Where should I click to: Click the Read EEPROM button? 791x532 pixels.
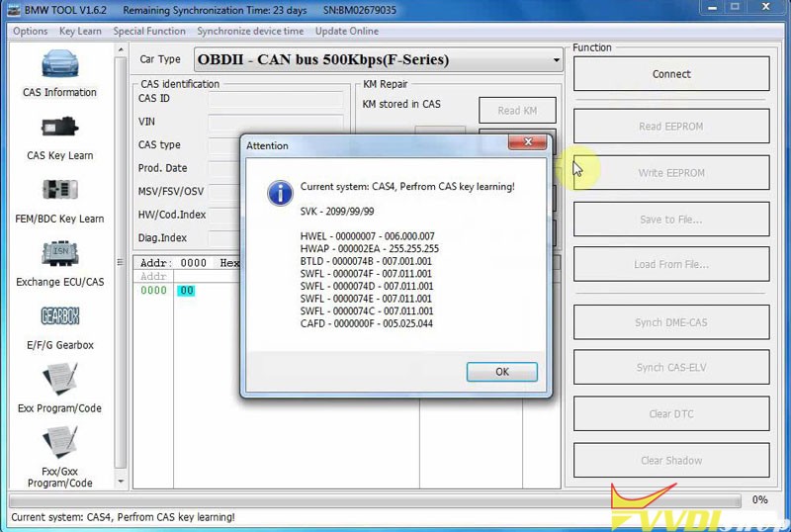point(671,127)
